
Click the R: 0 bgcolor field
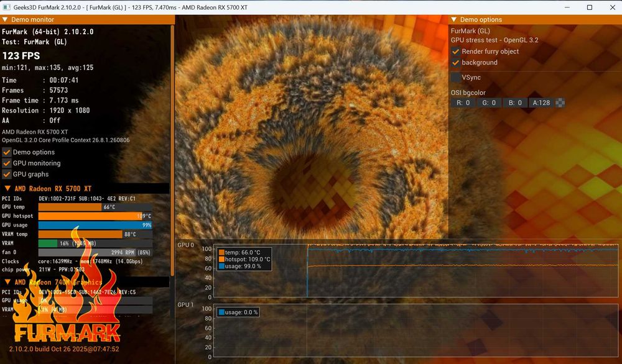tap(463, 103)
